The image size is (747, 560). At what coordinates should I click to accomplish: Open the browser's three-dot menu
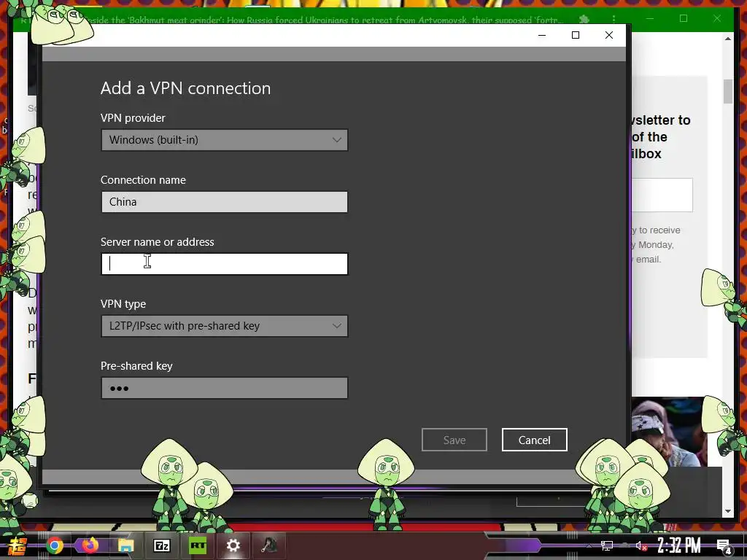coord(614,19)
